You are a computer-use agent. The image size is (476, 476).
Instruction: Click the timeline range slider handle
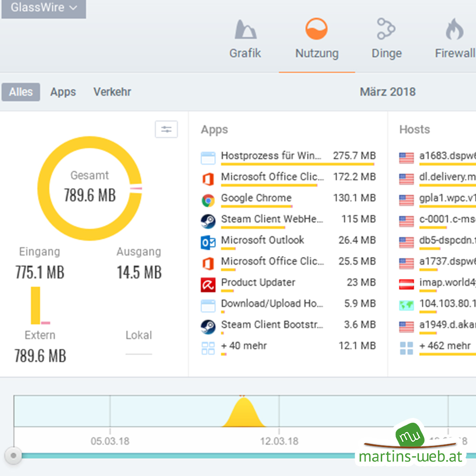pos(13,456)
